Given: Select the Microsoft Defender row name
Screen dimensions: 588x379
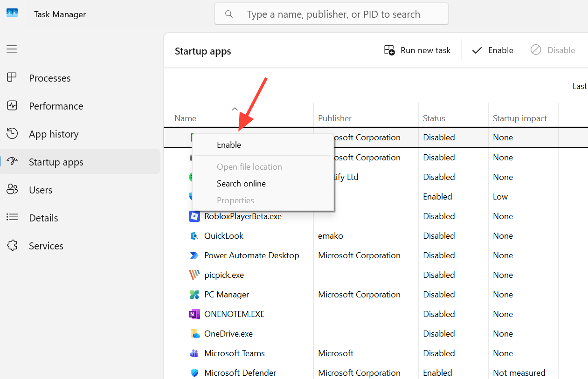Looking at the screenshot, I should tap(240, 373).
